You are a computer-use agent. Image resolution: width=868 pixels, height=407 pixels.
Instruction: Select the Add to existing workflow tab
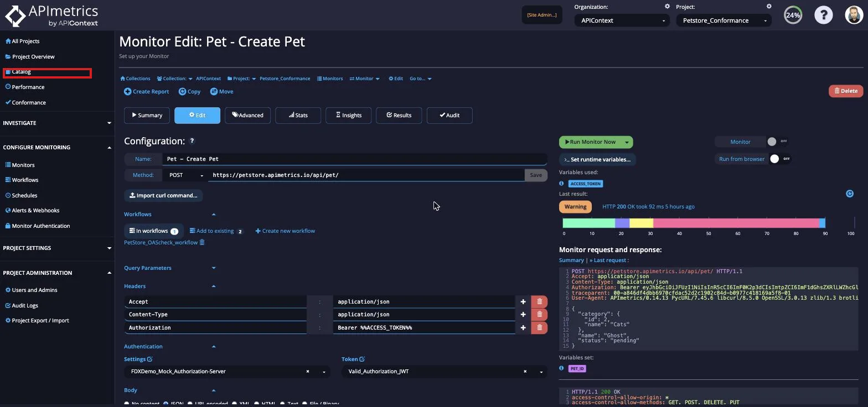coord(216,231)
